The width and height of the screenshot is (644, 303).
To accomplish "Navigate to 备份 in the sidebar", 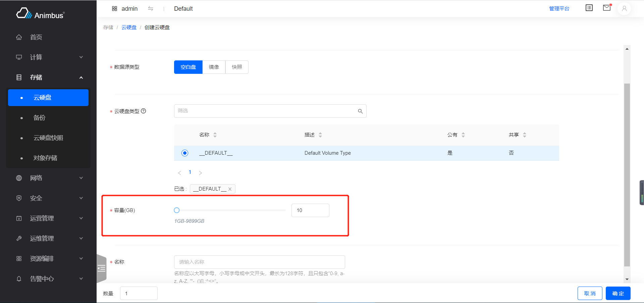I will [x=39, y=117].
